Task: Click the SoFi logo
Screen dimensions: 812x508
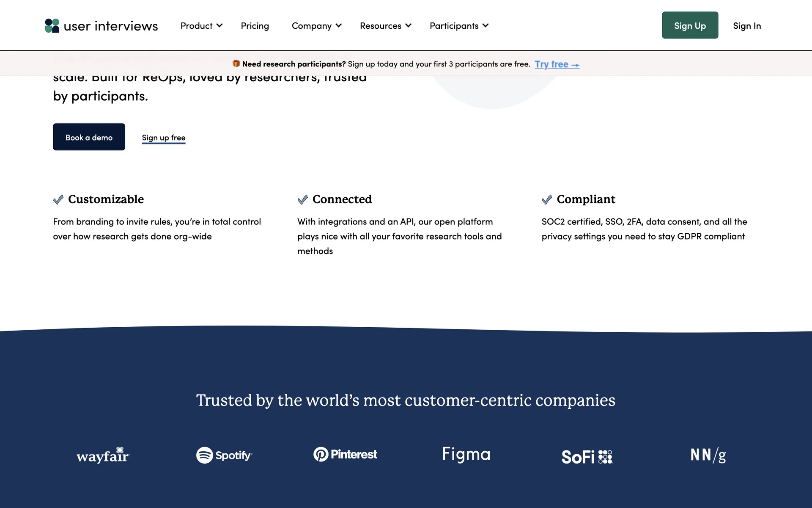Action: coord(587,457)
